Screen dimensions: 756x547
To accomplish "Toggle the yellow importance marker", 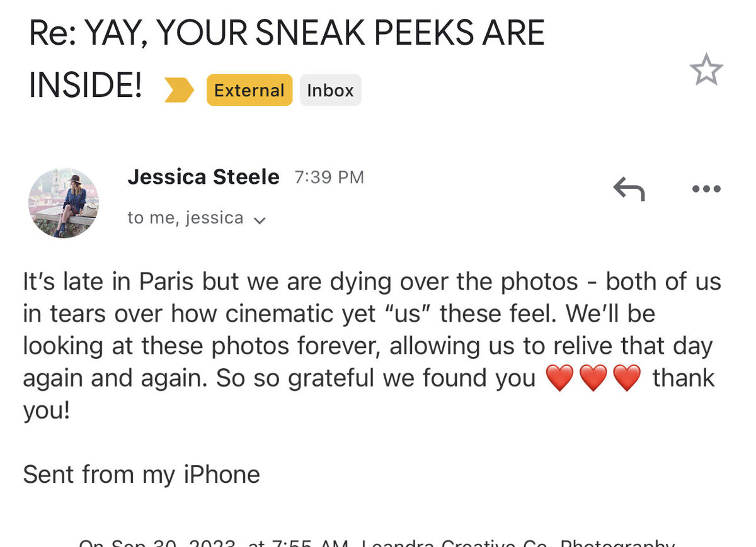I will click(179, 90).
